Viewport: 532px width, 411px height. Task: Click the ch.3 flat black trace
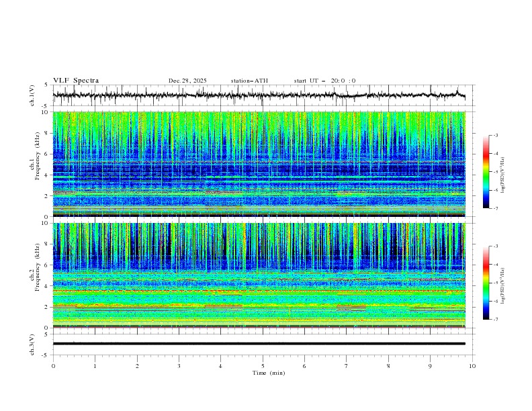pyautogui.click(x=259, y=344)
